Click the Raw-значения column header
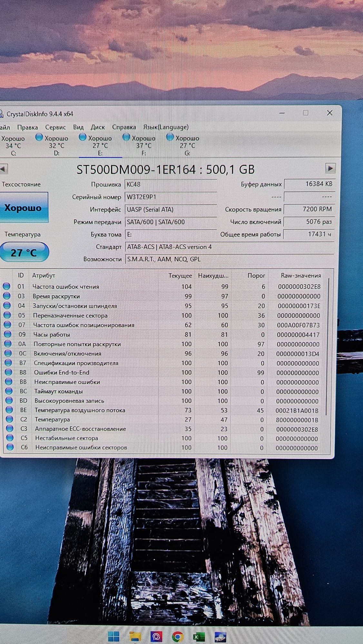This screenshot has width=363, height=644. [301, 275]
